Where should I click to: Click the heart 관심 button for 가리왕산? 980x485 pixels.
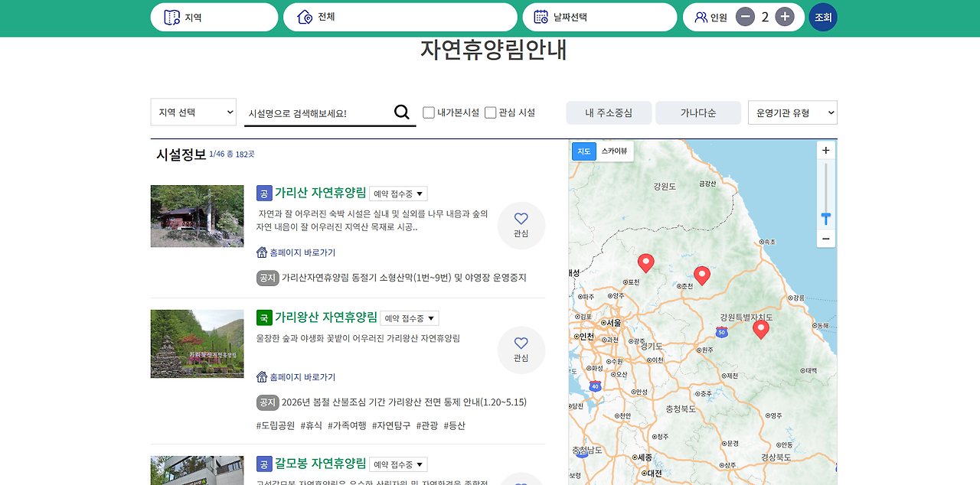coord(521,350)
